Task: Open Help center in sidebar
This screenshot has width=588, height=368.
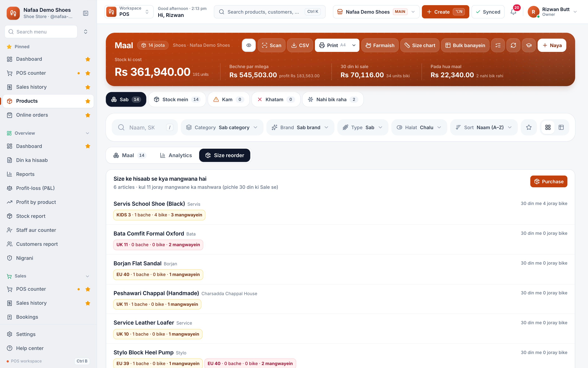Action: point(48,348)
